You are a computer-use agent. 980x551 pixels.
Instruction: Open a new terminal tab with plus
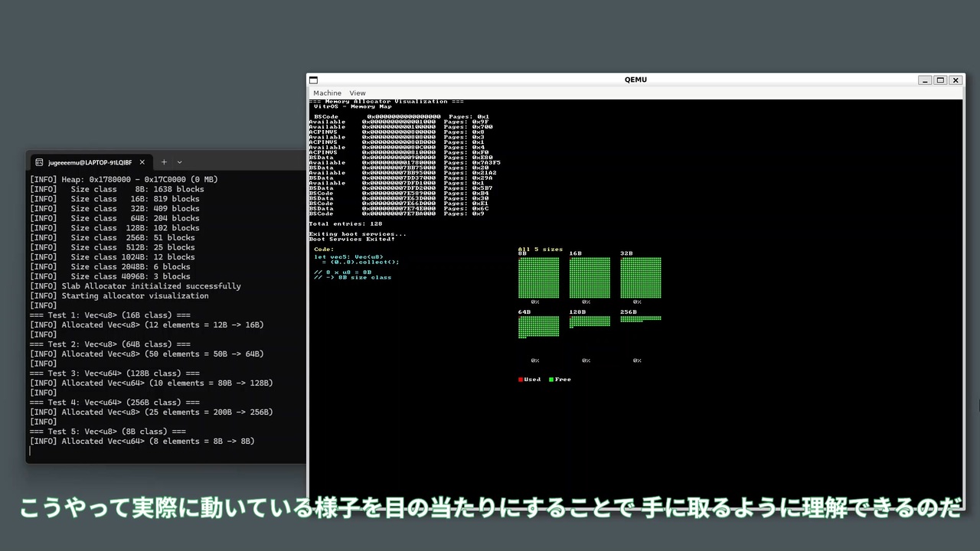164,162
